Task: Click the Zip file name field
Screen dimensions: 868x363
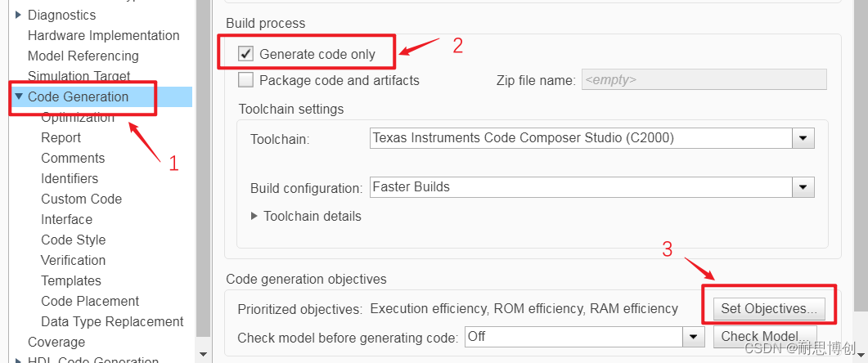Action: [x=703, y=80]
